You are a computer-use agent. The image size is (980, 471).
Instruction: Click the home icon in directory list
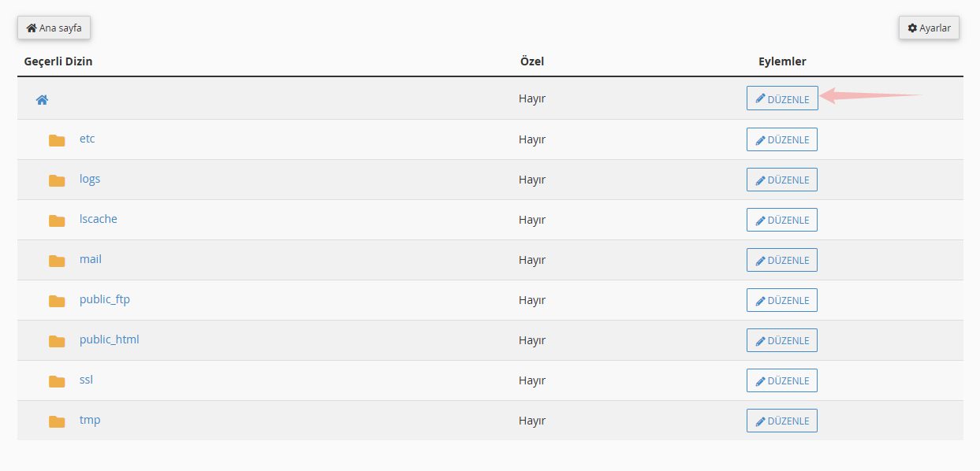pos(43,100)
